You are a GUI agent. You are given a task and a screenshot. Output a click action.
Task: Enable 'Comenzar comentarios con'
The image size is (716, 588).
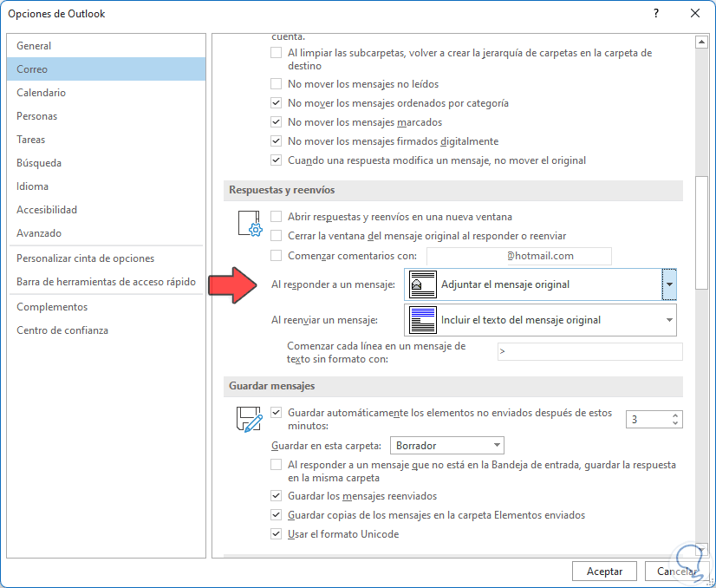pos(276,255)
